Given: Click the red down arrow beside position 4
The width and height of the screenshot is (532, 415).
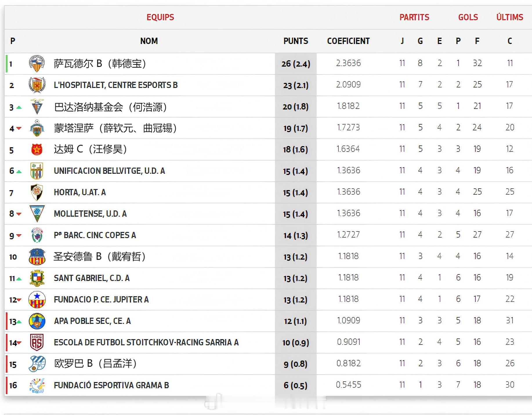Looking at the screenshot, I should click(19, 128).
